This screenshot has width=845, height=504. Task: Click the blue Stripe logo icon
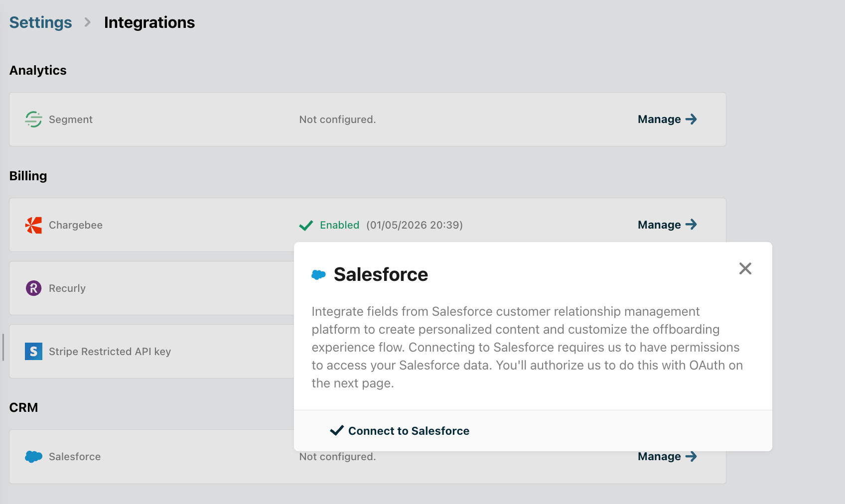33,352
